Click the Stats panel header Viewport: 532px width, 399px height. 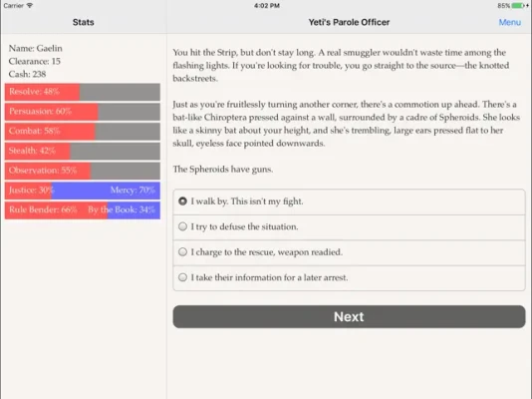[x=83, y=22]
